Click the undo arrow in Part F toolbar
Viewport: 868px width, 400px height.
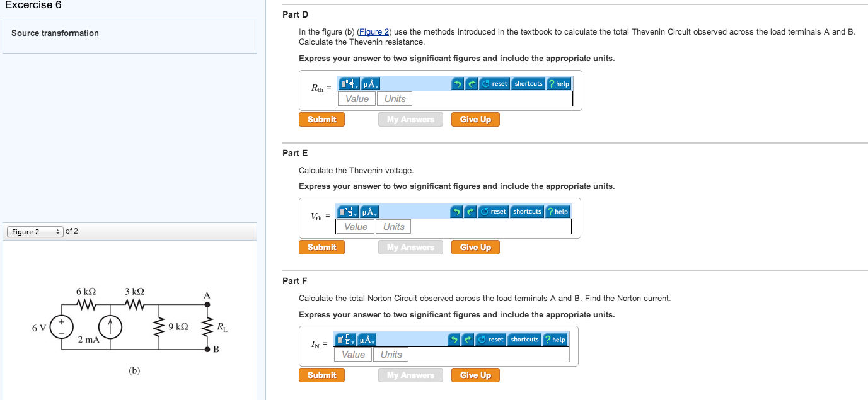coord(454,340)
